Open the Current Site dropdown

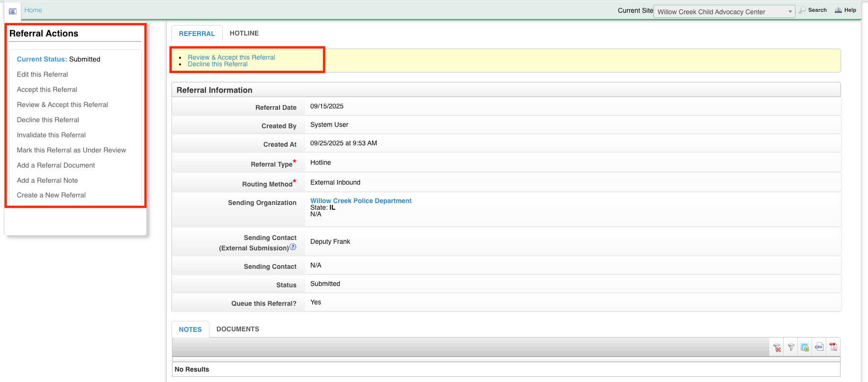click(724, 12)
